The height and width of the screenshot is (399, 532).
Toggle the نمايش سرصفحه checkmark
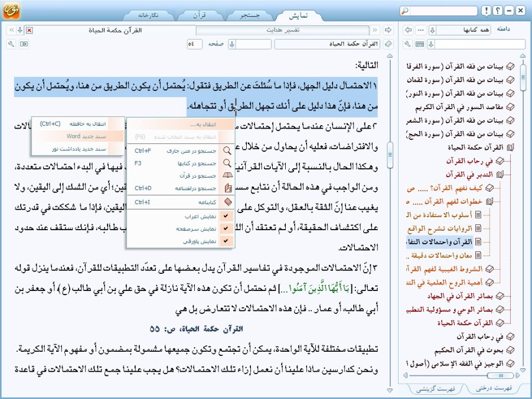[x=226, y=228]
